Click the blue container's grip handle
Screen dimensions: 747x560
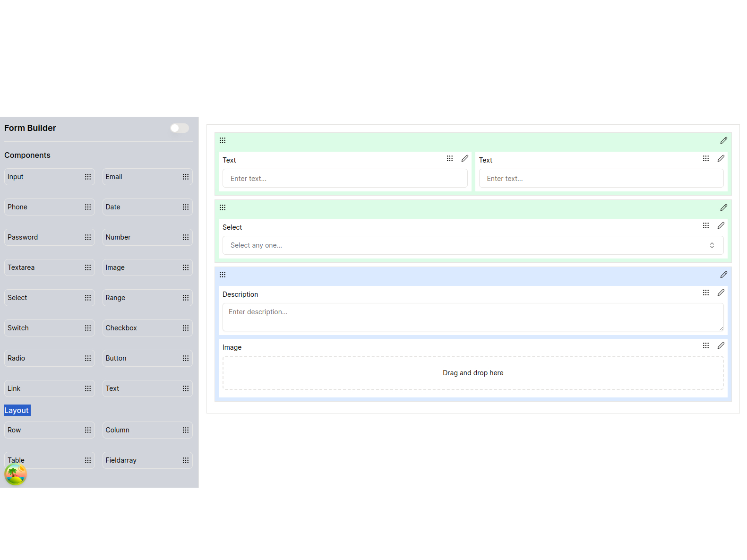[x=223, y=275]
